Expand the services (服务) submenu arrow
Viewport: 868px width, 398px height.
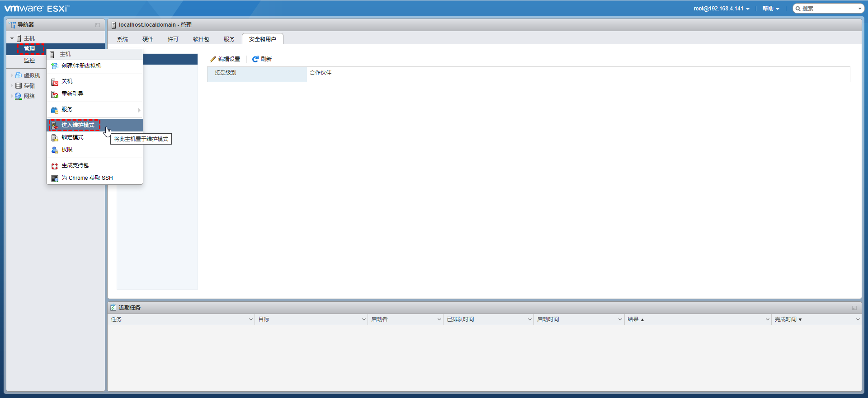pyautogui.click(x=139, y=110)
